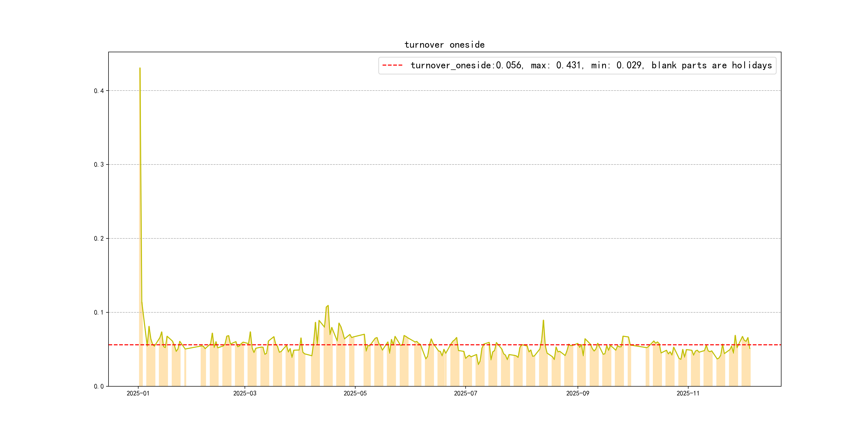Viewport: 868px width, 434px height.
Task: Click the blank holiday gap in early October
Action: [638, 367]
